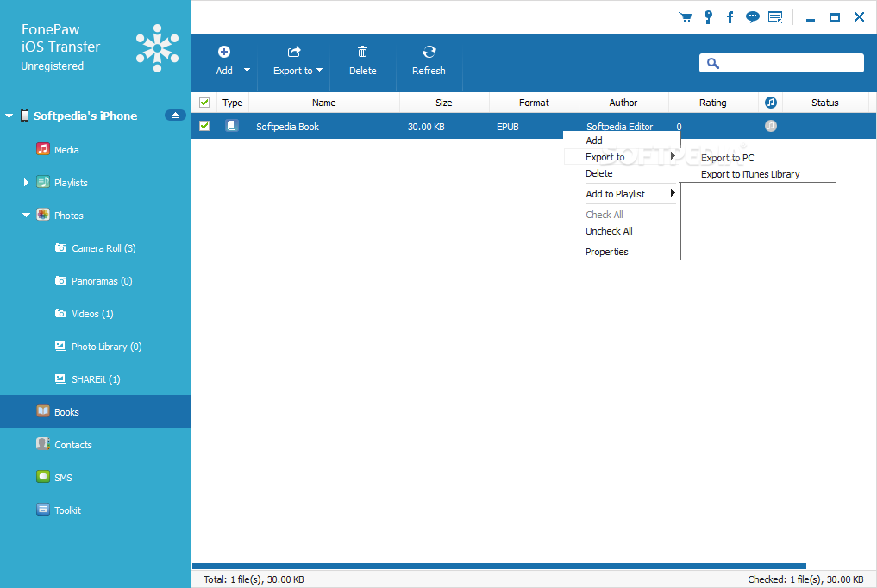Click the book type icon in Softpedia Book row
Image resolution: width=877 pixels, height=588 pixels.
(x=232, y=126)
